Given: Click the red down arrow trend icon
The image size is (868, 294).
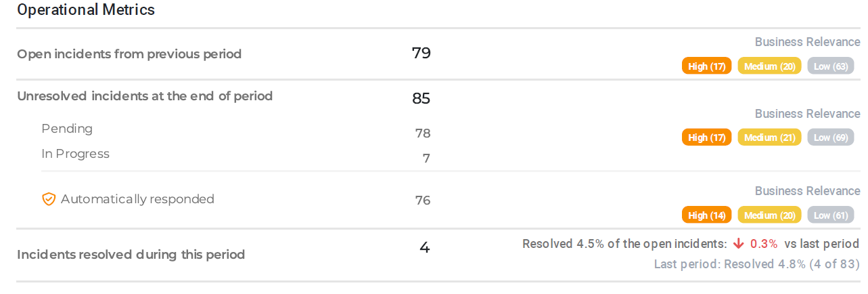Looking at the screenshot, I should click(738, 244).
